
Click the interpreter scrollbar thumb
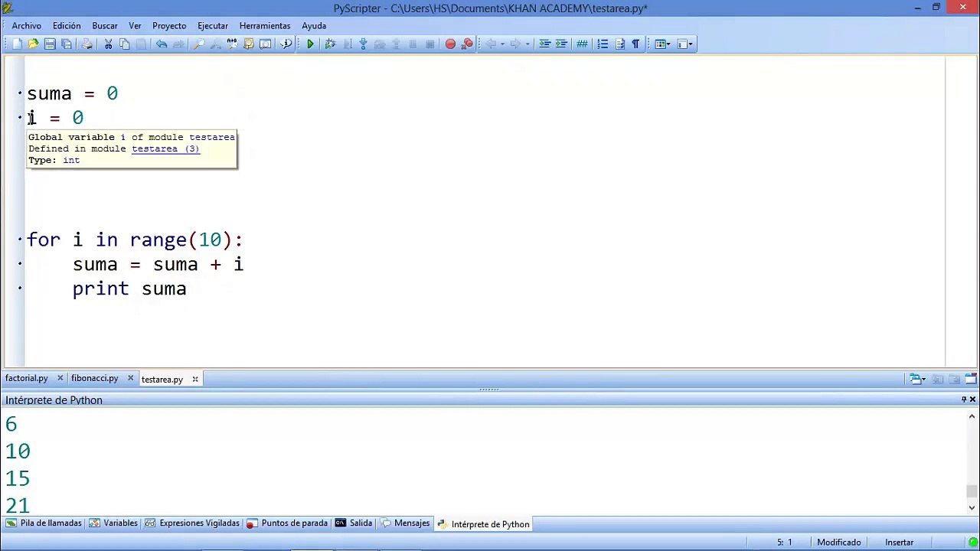(x=972, y=491)
